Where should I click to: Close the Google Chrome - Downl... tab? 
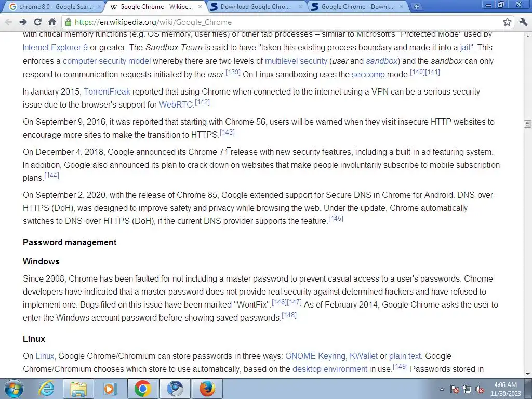pyautogui.click(x=402, y=7)
